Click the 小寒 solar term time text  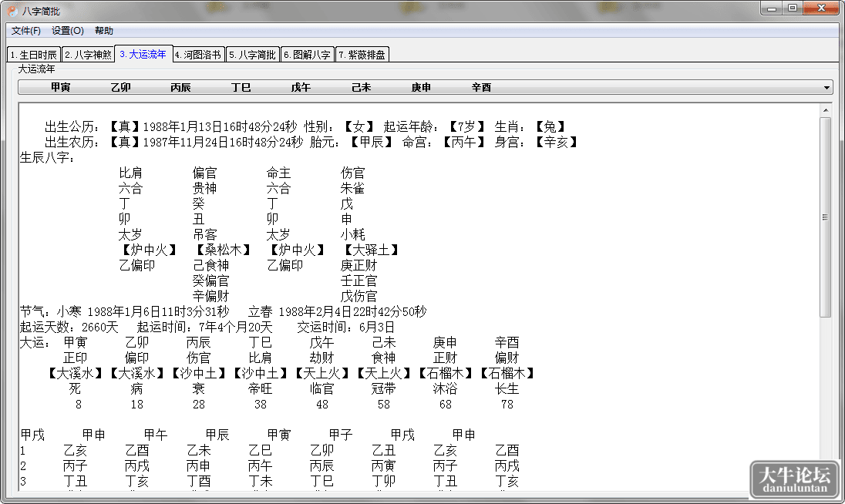[143, 312]
